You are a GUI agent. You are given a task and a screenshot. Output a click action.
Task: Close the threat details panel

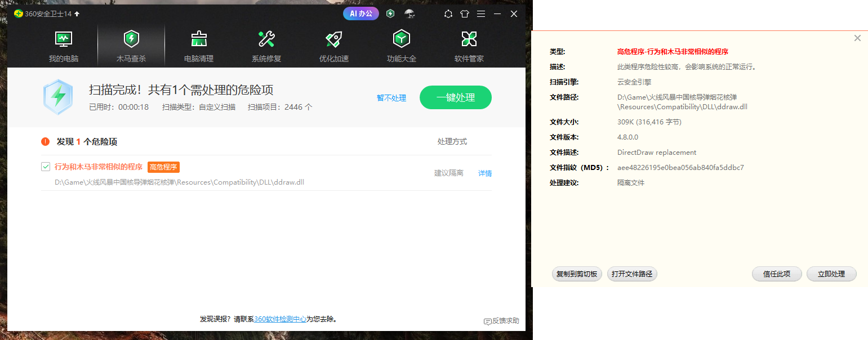[857, 38]
